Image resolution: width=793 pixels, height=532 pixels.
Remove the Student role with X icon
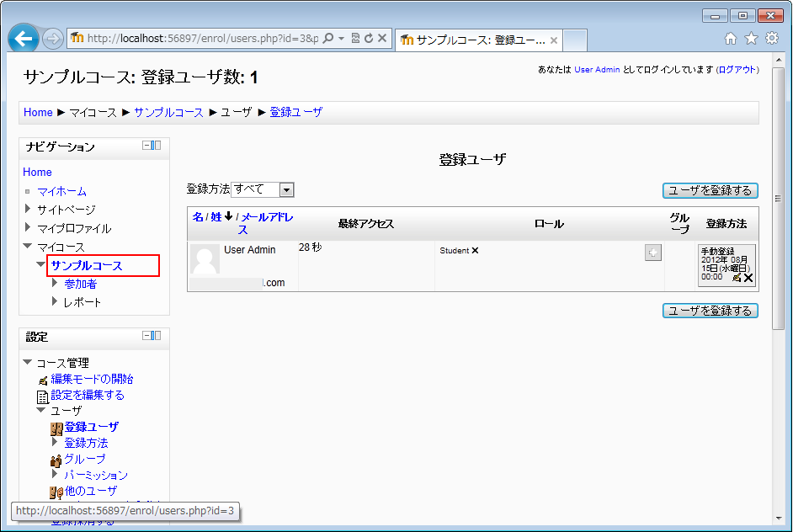click(475, 251)
